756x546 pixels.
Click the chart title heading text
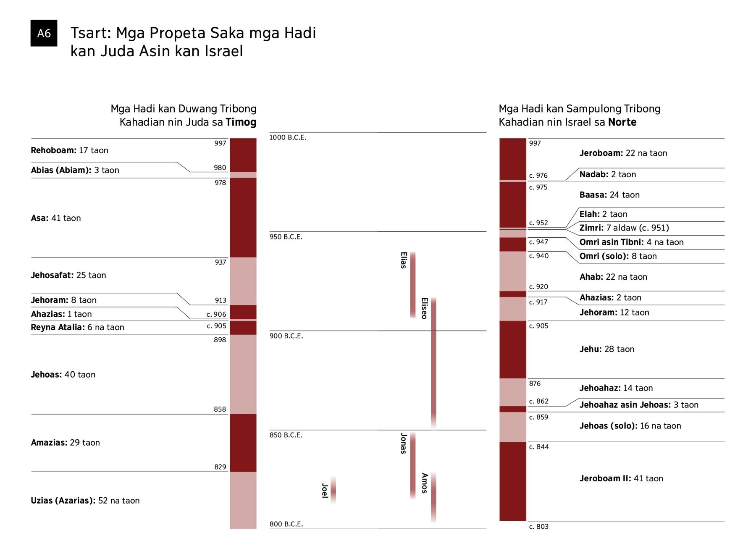click(x=193, y=42)
